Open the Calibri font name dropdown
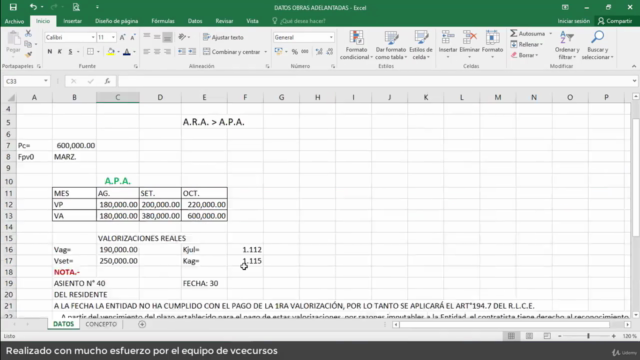This screenshot has height=360, width=640. pos(93,37)
